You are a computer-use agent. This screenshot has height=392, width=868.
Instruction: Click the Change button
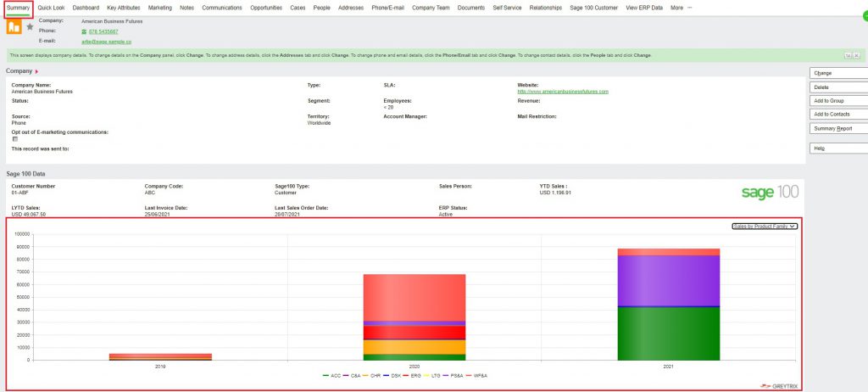pos(838,73)
